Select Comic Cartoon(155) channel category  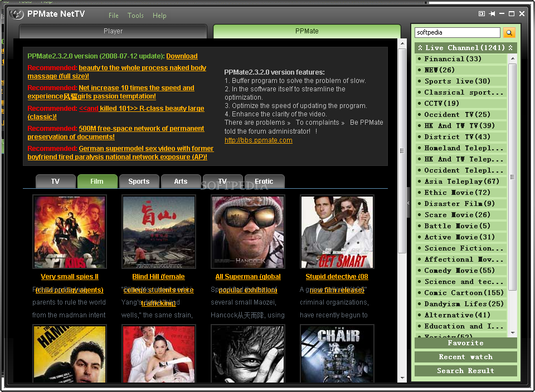point(461,293)
